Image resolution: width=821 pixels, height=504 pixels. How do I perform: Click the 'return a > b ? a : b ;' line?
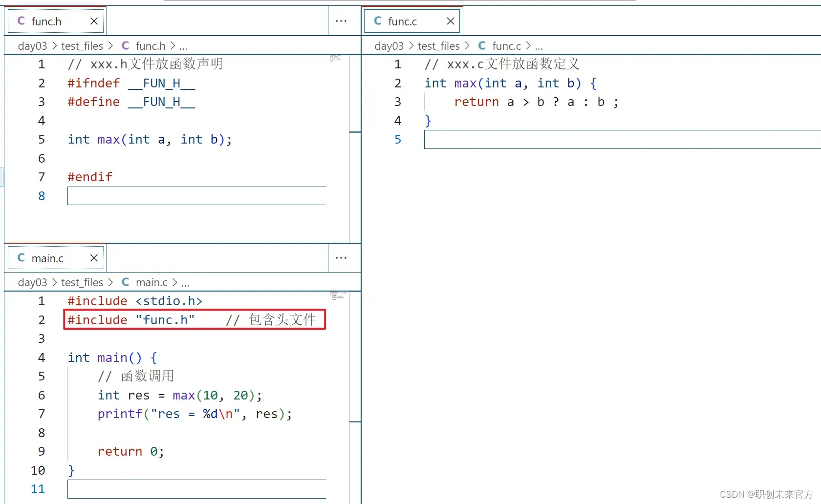[x=537, y=102]
